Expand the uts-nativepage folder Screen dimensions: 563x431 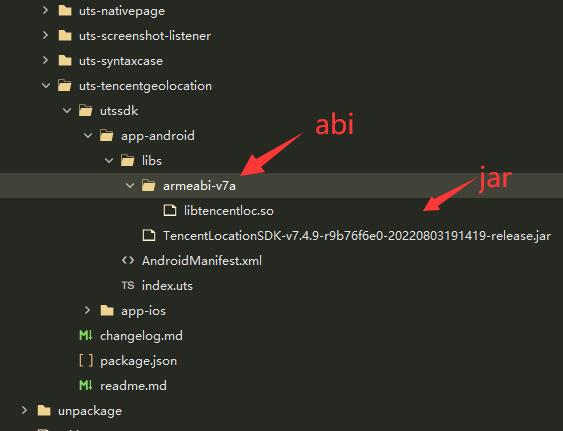pos(45,11)
